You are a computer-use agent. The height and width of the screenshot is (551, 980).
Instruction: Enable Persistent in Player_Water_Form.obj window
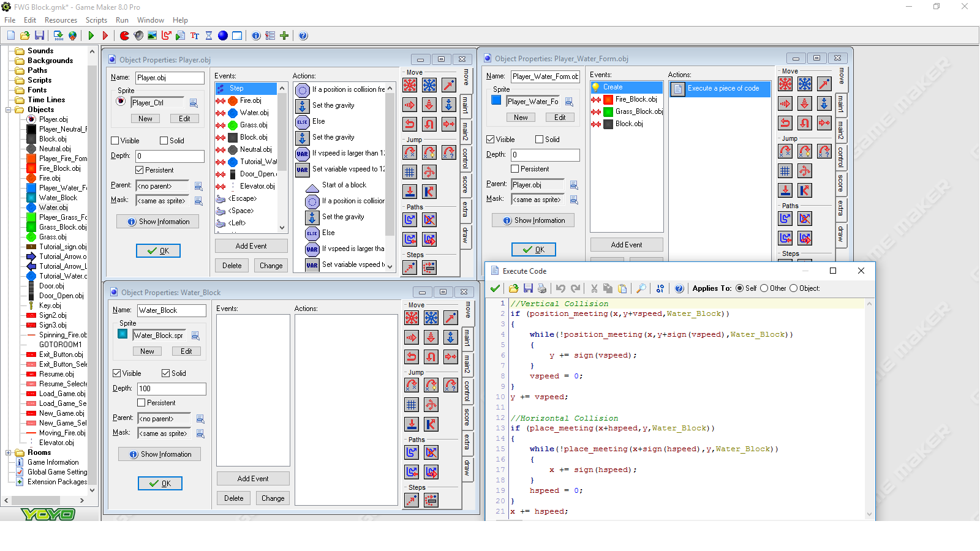point(514,169)
